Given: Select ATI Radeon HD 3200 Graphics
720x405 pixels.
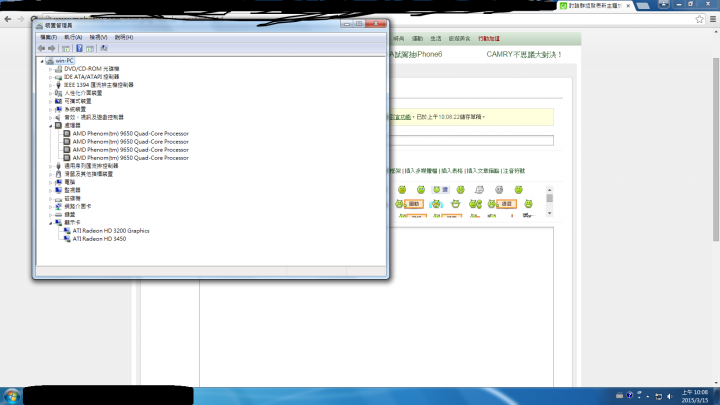Looking at the screenshot, I should pos(111,231).
